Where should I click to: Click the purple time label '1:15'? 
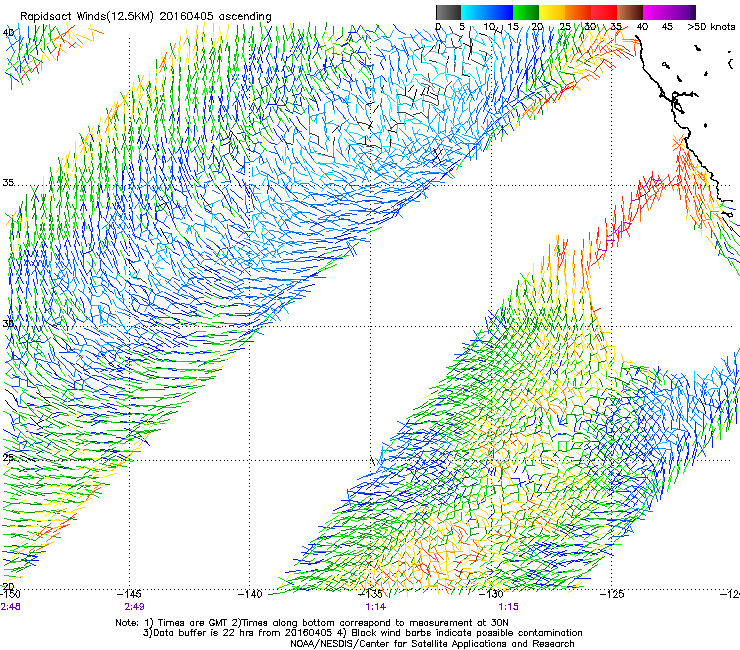click(x=508, y=606)
